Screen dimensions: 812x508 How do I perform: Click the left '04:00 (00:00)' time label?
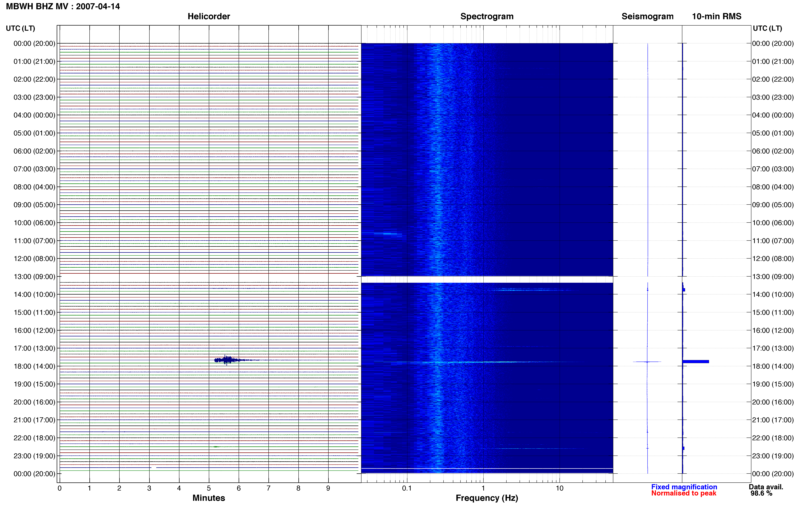pyautogui.click(x=34, y=115)
